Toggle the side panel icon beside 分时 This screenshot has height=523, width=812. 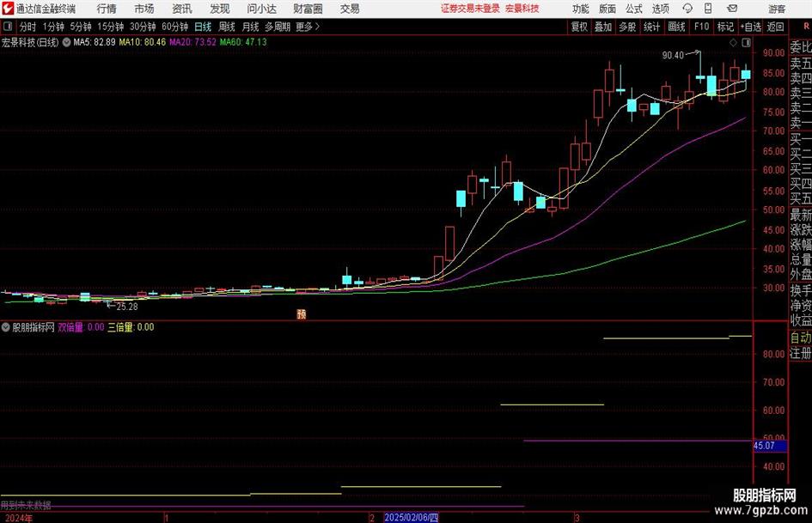8,27
